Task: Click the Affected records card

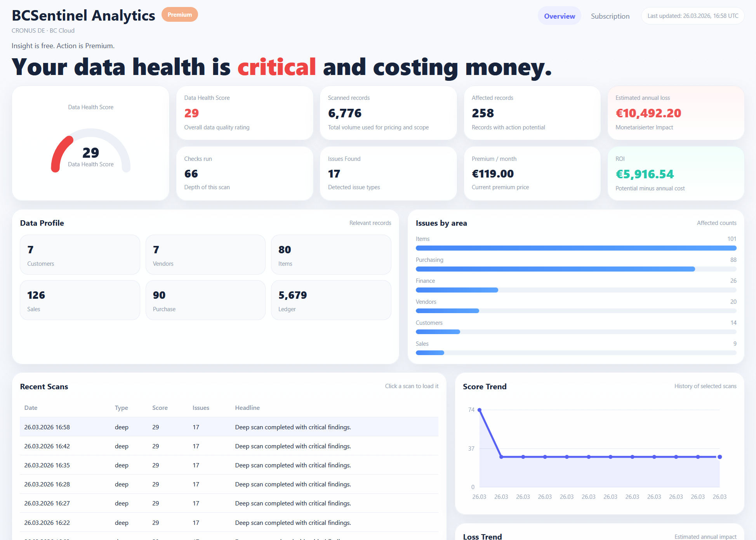Action: click(532, 113)
